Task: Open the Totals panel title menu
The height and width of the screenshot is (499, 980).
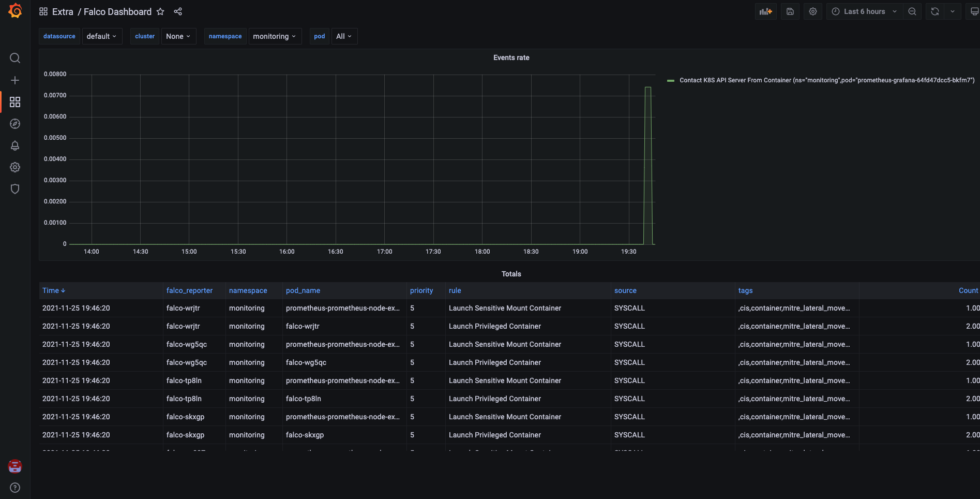Action: 511,274
